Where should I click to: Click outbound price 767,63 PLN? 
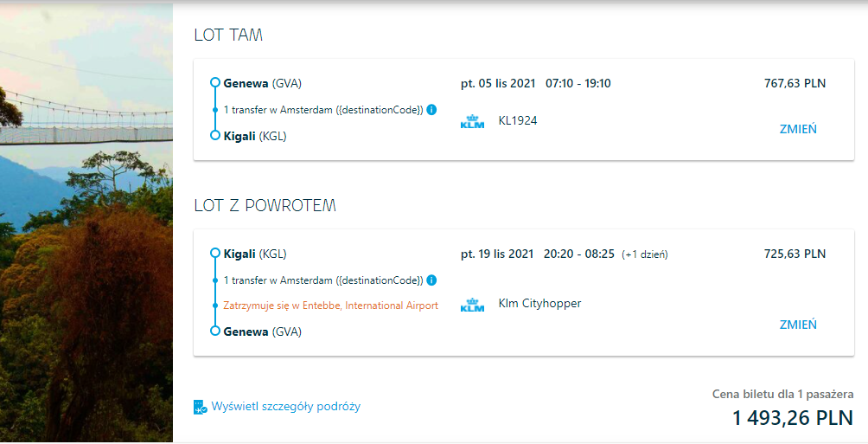point(795,84)
